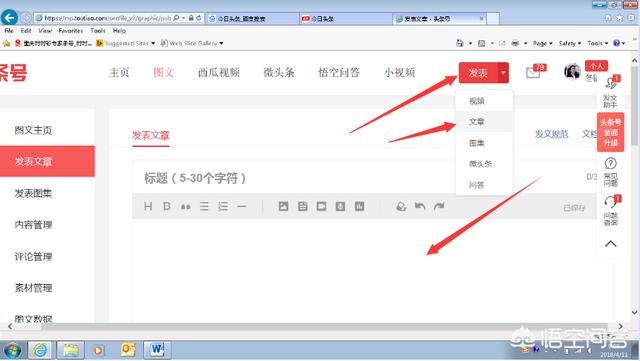The image size is (640, 361).
Task: Click the heading H formatting icon
Action: (x=148, y=207)
